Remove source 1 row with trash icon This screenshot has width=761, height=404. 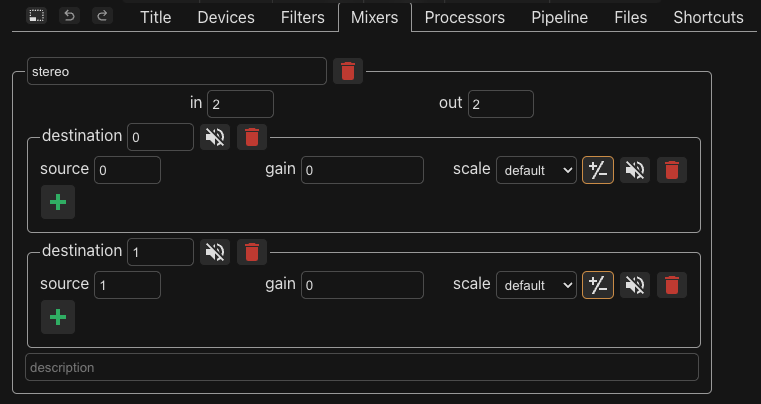pos(672,285)
